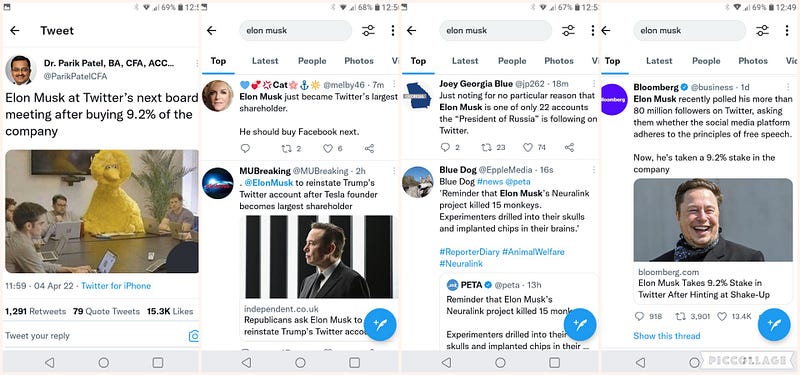The height and width of the screenshot is (375, 800).
Task: Switch to Latest tab in second panel
Action: [x=265, y=61]
